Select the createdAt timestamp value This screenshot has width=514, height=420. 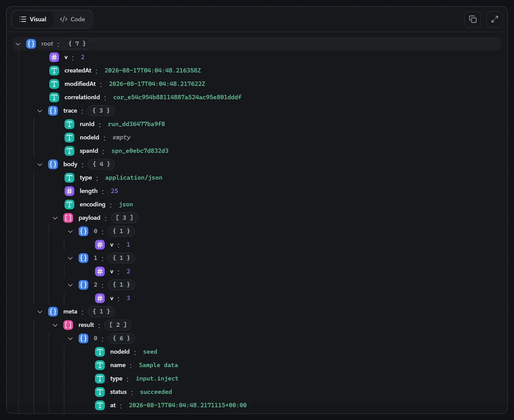point(153,71)
